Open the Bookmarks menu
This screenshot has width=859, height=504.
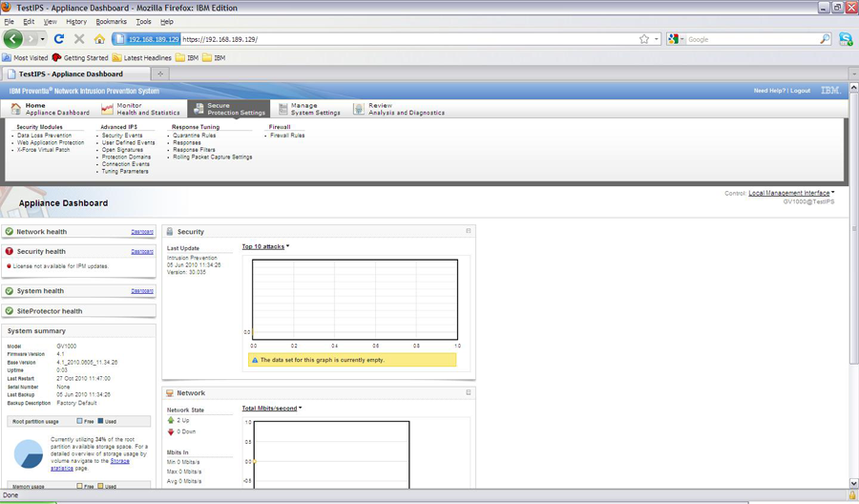pyautogui.click(x=112, y=22)
